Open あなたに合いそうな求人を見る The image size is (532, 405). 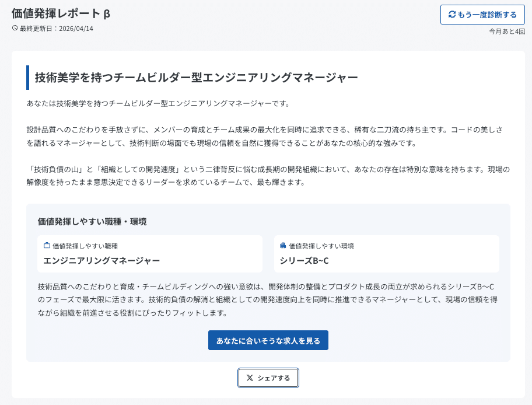pyautogui.click(x=268, y=340)
